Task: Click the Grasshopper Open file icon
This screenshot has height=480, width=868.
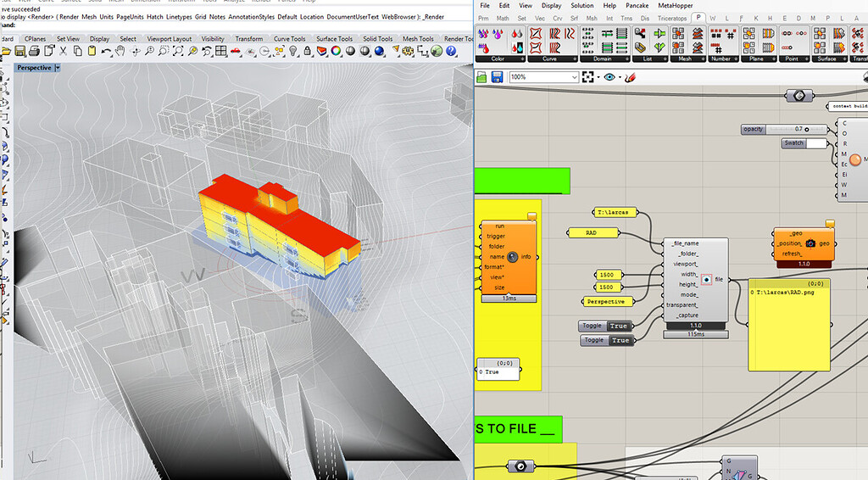Action: point(481,77)
